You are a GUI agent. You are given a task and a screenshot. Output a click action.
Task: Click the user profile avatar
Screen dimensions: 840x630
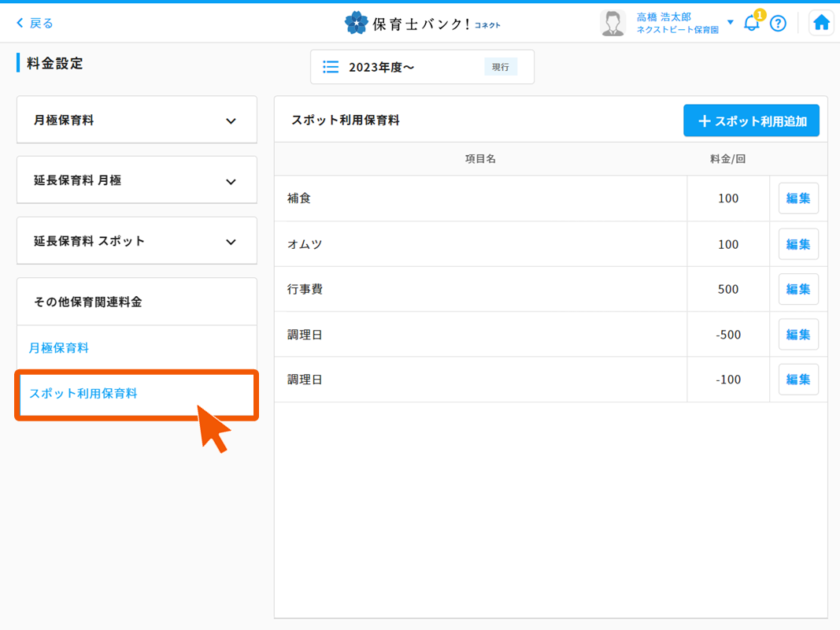pyautogui.click(x=612, y=23)
